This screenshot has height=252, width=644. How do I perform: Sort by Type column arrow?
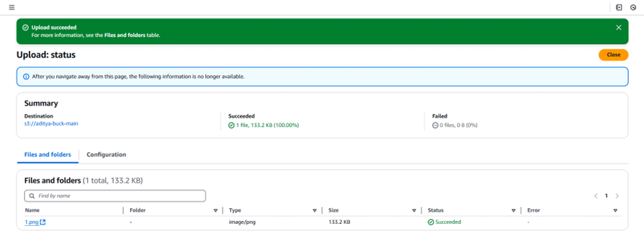pos(314,210)
